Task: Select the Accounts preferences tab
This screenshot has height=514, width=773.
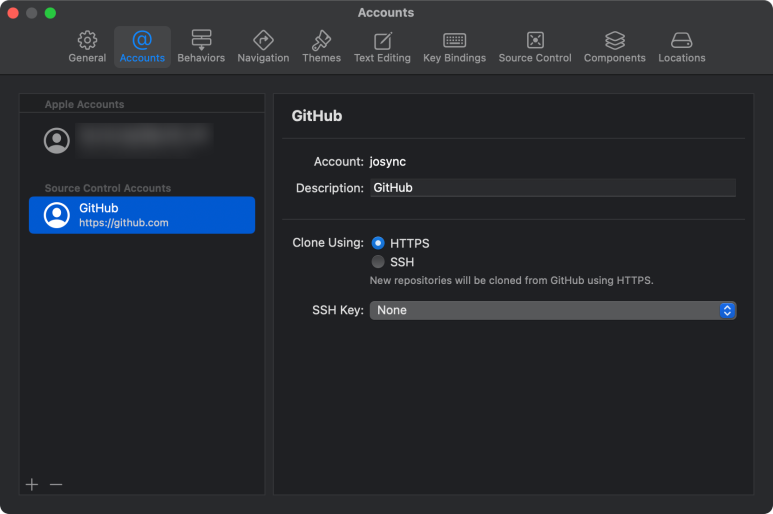Action: (x=142, y=47)
